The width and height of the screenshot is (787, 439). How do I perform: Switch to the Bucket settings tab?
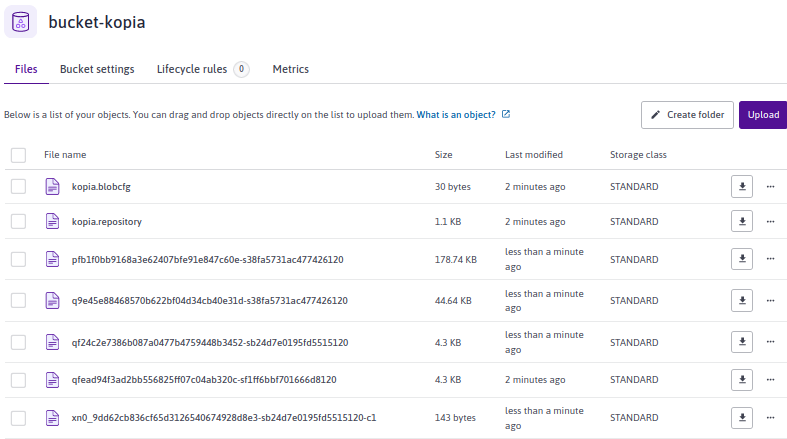click(x=97, y=69)
